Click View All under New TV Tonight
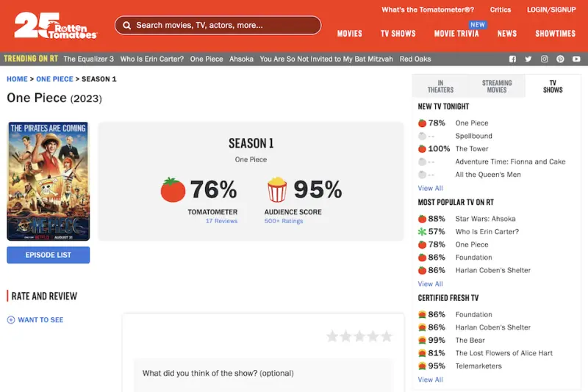588x392 pixels. 430,189
